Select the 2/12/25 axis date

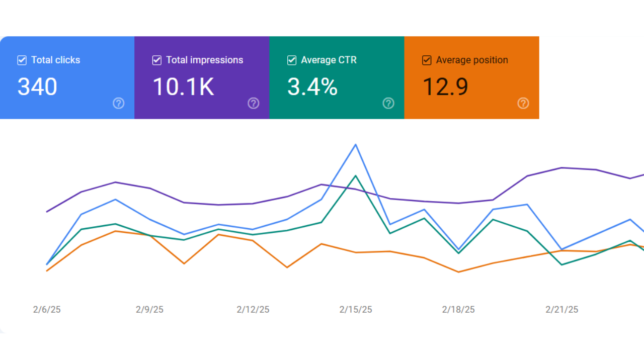253,310
